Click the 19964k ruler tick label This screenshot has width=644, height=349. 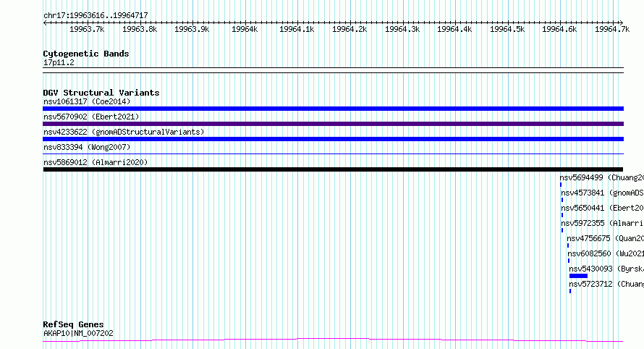point(245,29)
